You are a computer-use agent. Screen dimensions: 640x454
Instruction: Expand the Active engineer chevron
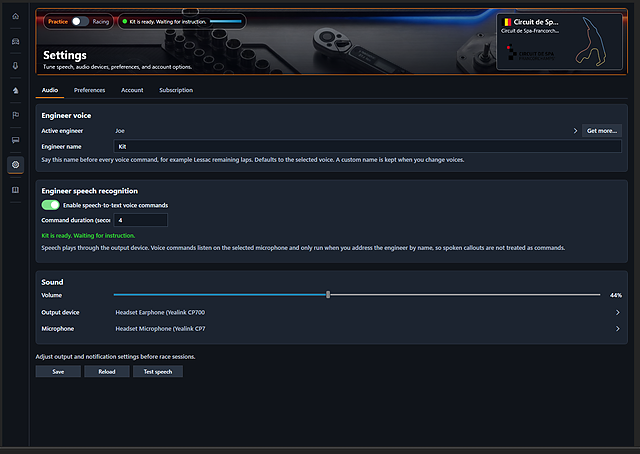point(575,131)
